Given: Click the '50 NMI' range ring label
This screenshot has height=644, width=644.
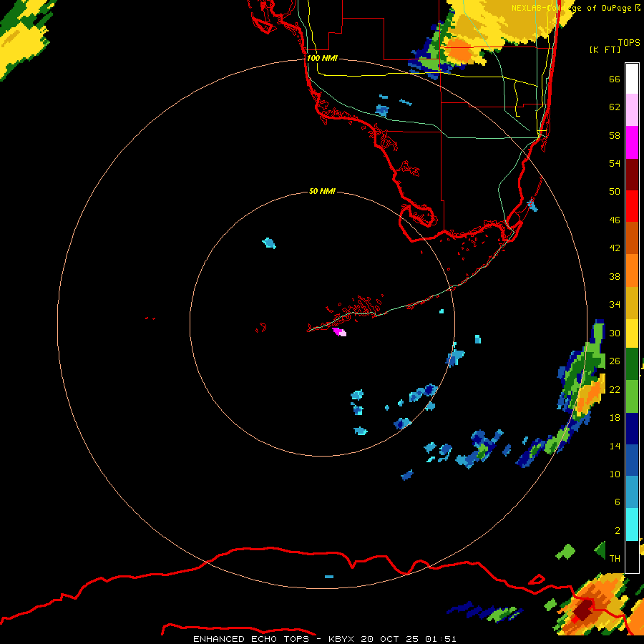Looking at the screenshot, I should point(322,191).
